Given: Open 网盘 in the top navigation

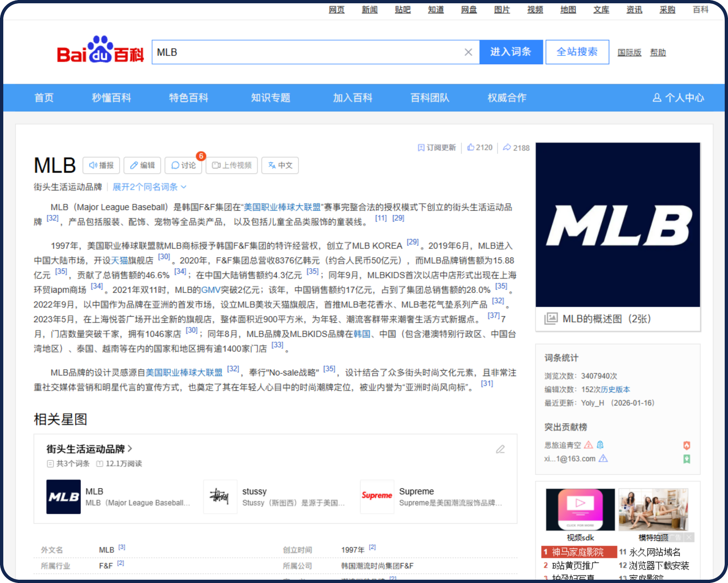Looking at the screenshot, I should click(469, 9).
